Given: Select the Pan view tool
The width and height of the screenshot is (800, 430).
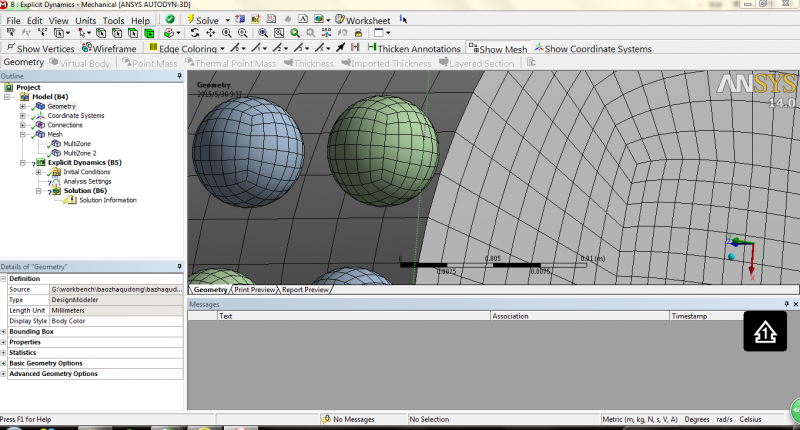Looking at the screenshot, I should point(210,33).
